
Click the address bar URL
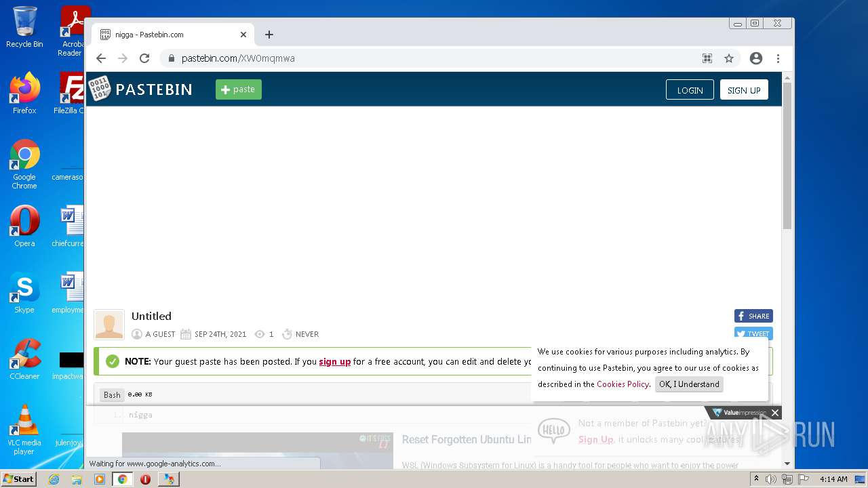(x=238, y=58)
